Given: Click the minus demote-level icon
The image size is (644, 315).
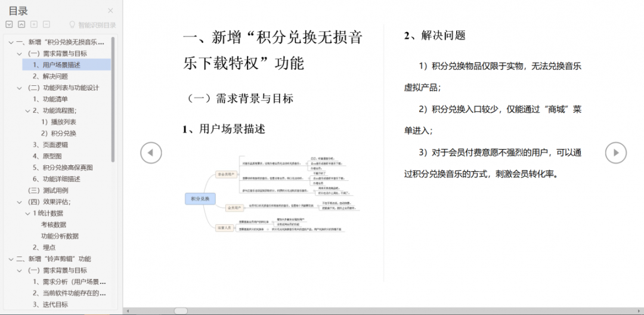Looking at the screenshot, I should 47,24.
